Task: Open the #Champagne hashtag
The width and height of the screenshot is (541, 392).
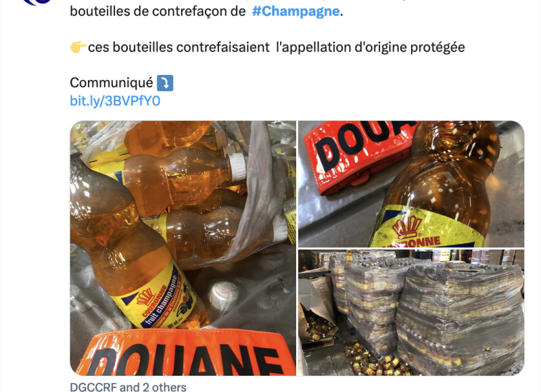Action: coord(296,11)
